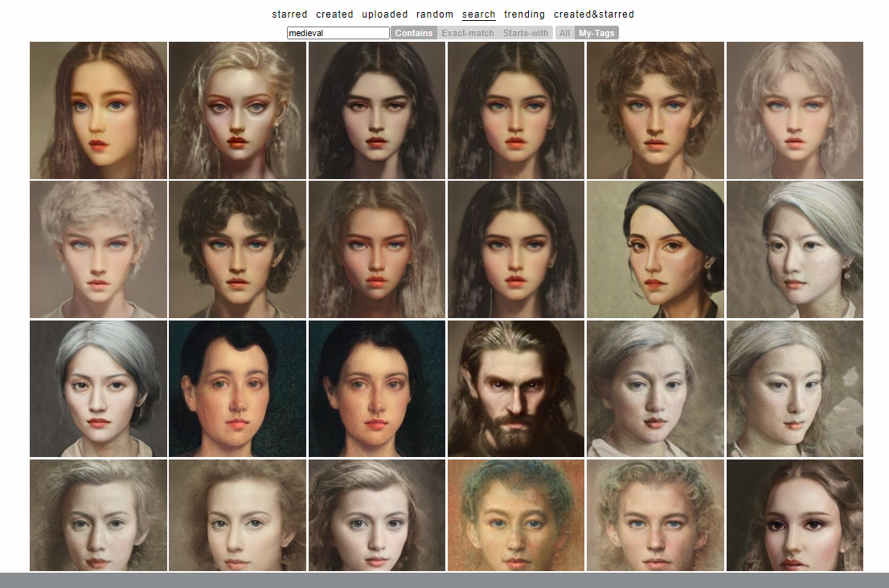Select the search tab
The height and width of the screenshot is (588, 889).
point(478,14)
